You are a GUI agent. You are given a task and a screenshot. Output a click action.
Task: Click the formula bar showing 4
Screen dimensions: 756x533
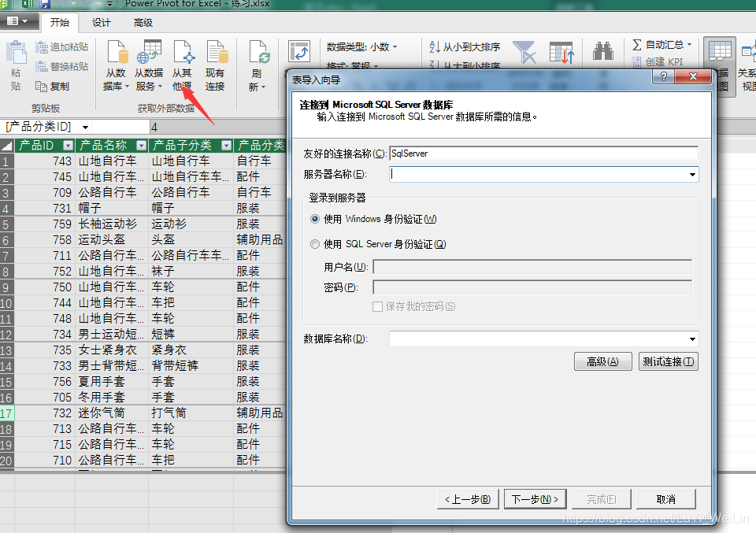point(217,128)
